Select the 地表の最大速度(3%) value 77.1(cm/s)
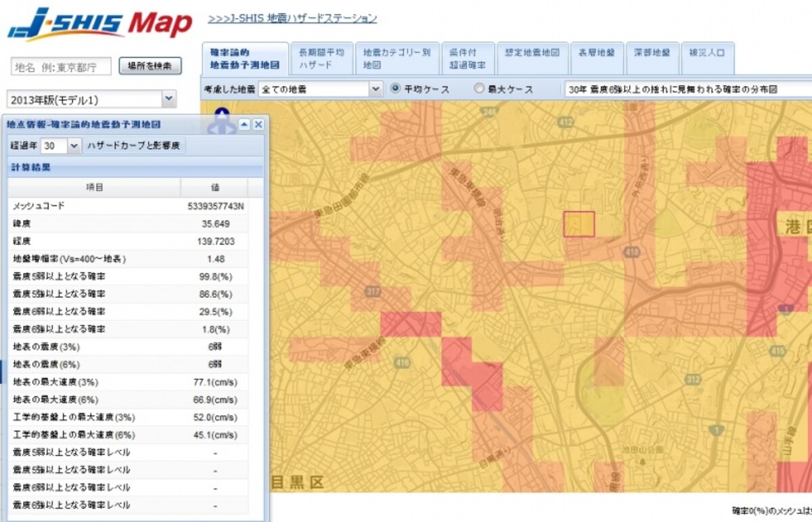812x522 pixels. click(x=216, y=382)
